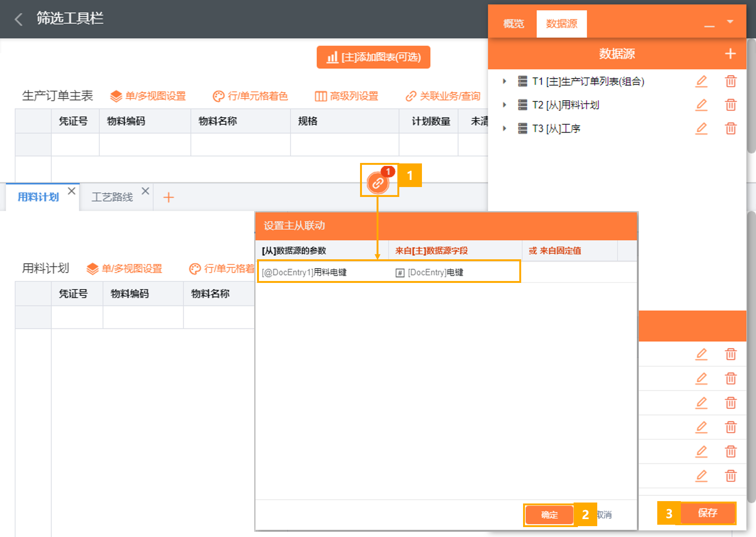Edit the T2 用料计划 data source
This screenshot has width=756, height=537.
click(x=702, y=105)
